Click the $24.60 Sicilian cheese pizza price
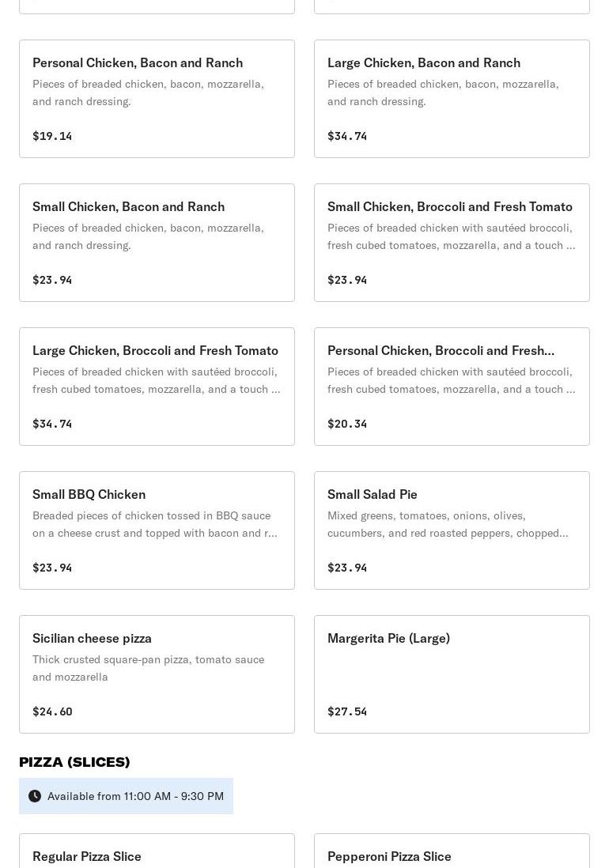609x868 pixels. (52, 711)
